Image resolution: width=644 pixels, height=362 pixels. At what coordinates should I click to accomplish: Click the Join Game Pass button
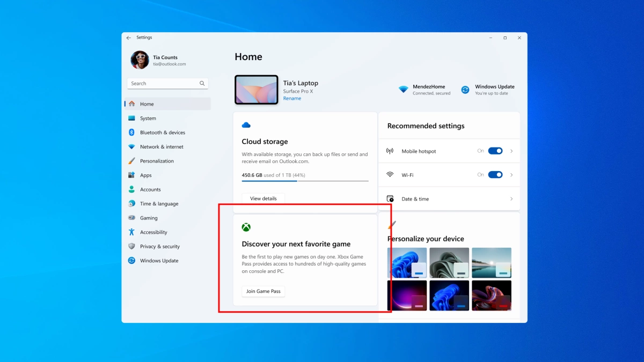[264, 291]
